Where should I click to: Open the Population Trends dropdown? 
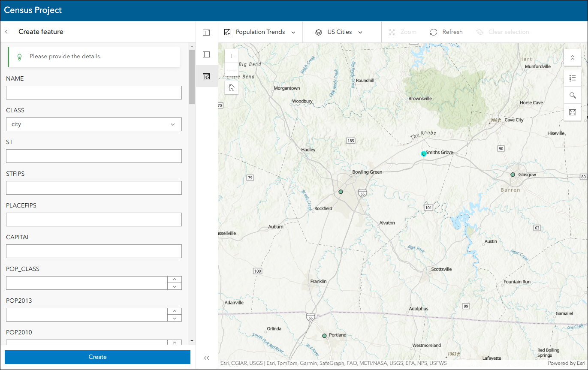[260, 32]
